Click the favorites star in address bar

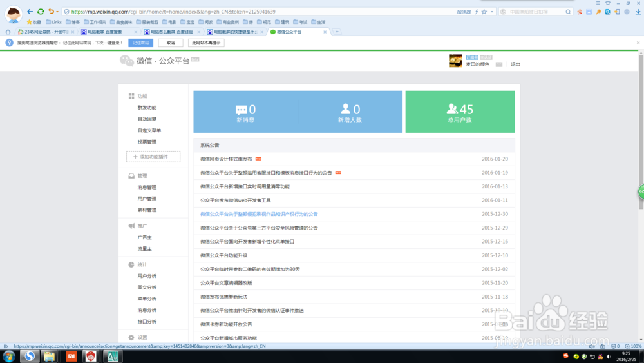coord(484,12)
